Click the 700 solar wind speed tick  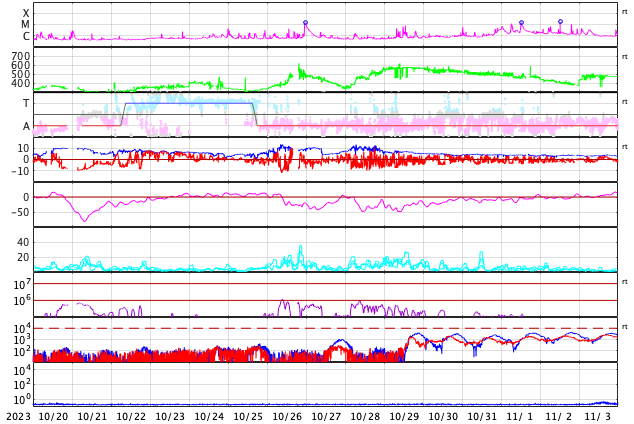click(21, 56)
